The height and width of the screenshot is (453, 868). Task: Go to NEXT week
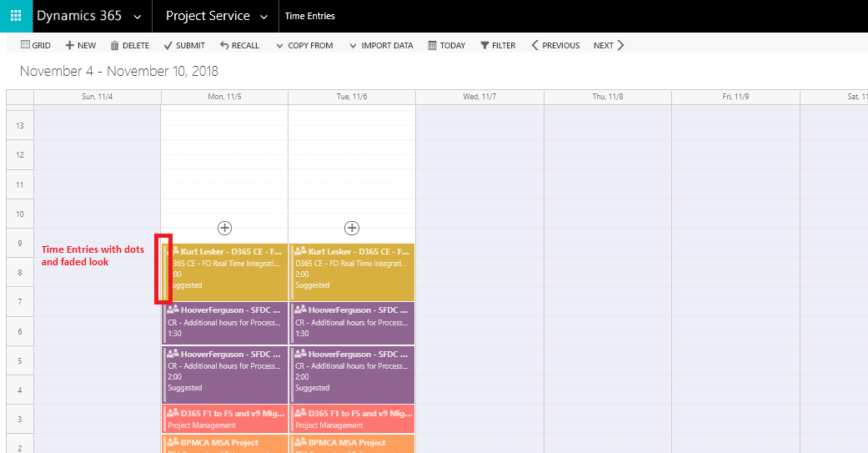click(609, 45)
